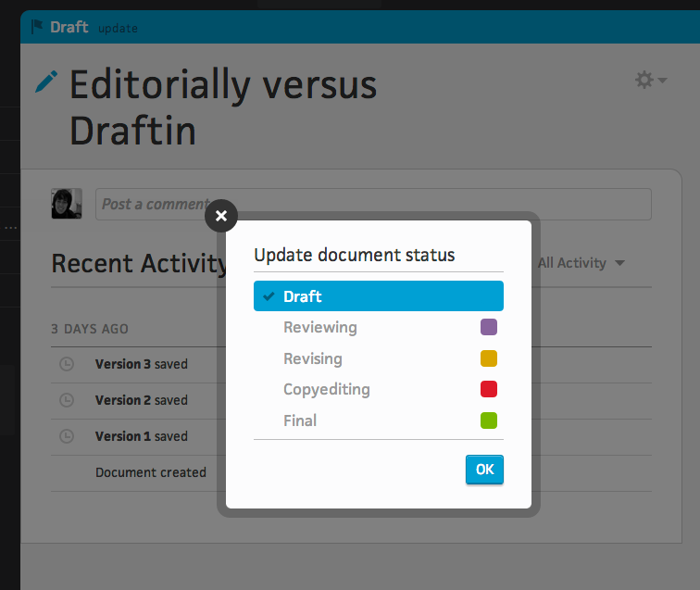Set status to Copyediting
Image resolution: width=700 pixels, height=590 pixels.
[x=378, y=389]
